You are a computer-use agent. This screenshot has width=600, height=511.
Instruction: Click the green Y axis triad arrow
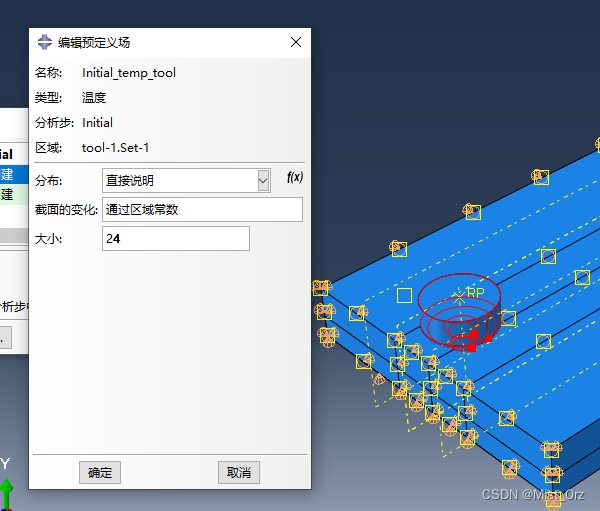(x=6, y=492)
